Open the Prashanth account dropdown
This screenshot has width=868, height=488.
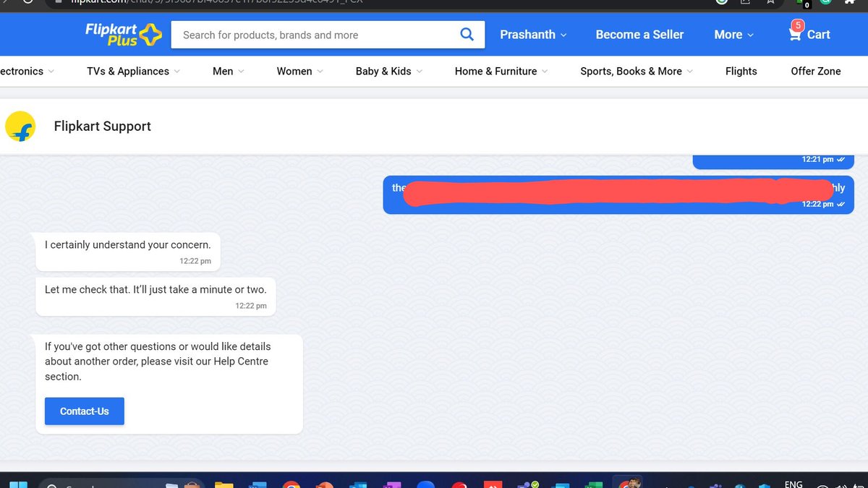(x=533, y=35)
